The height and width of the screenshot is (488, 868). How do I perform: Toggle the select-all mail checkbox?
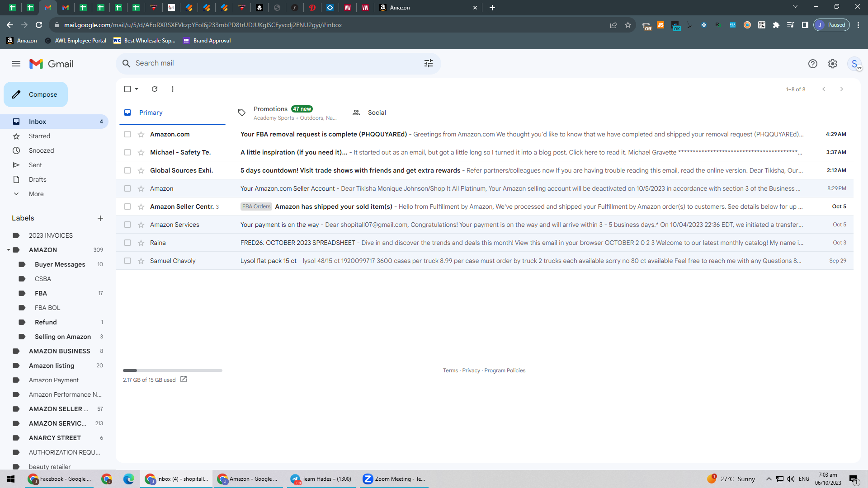click(127, 89)
